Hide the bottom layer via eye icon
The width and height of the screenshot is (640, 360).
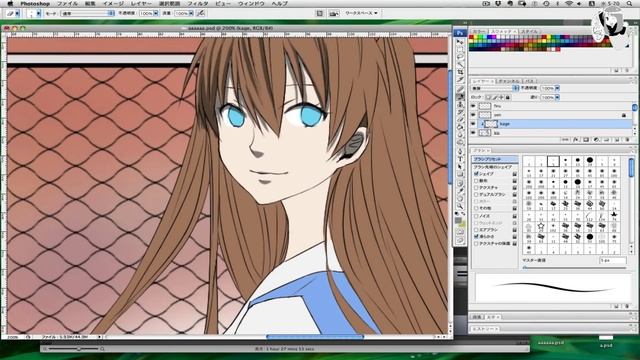[x=473, y=133]
